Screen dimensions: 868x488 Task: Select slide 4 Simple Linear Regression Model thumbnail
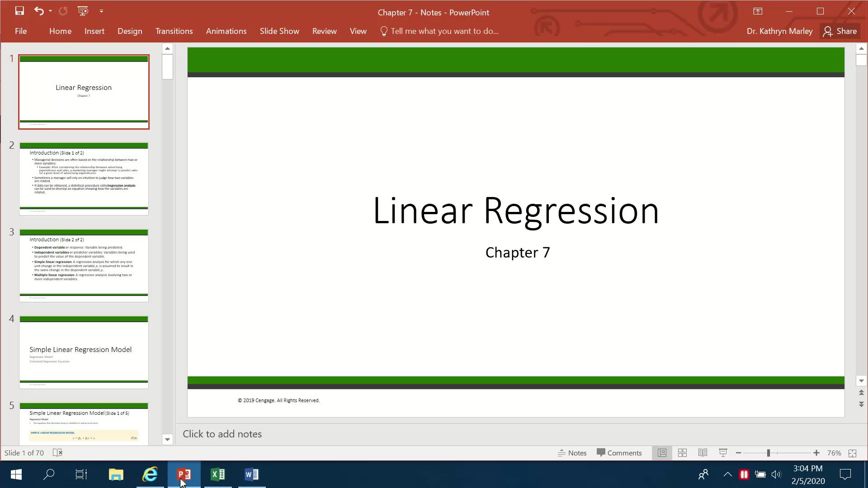(84, 352)
